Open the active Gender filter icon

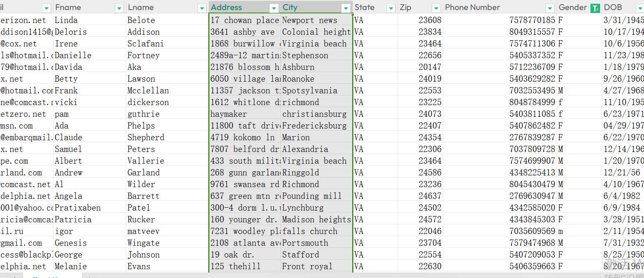(595, 8)
